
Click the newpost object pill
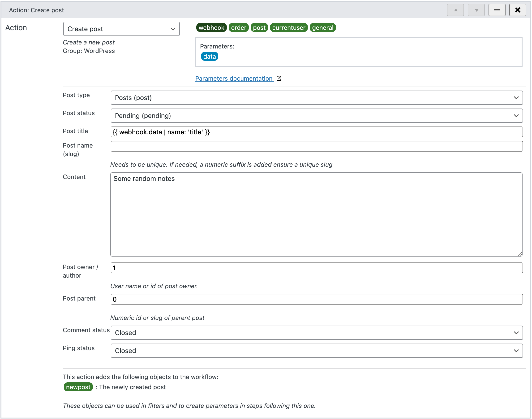click(78, 387)
